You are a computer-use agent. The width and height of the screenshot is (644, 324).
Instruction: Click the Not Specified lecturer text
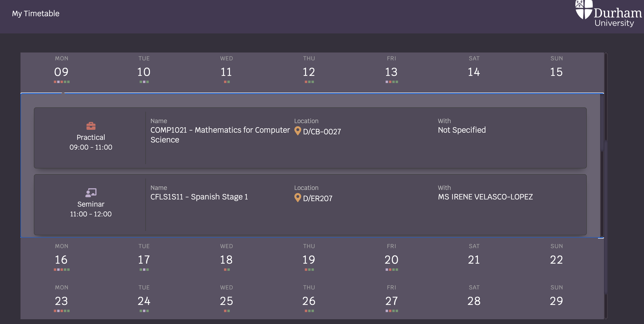462,130
